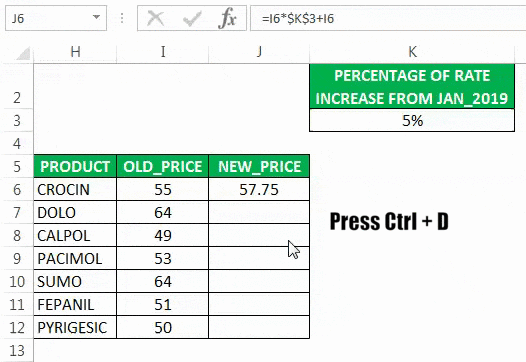Select row 10 header
The height and width of the screenshot is (362, 526).
coord(17,281)
